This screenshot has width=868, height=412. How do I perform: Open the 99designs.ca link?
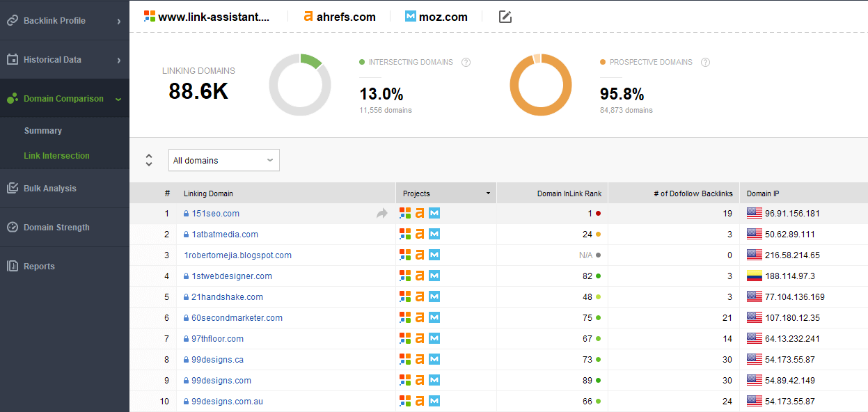tap(217, 360)
